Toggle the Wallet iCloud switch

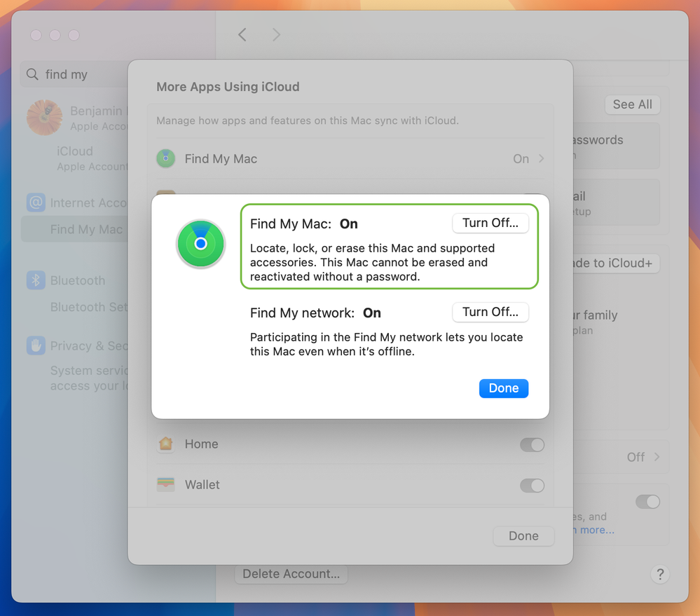coord(532,485)
